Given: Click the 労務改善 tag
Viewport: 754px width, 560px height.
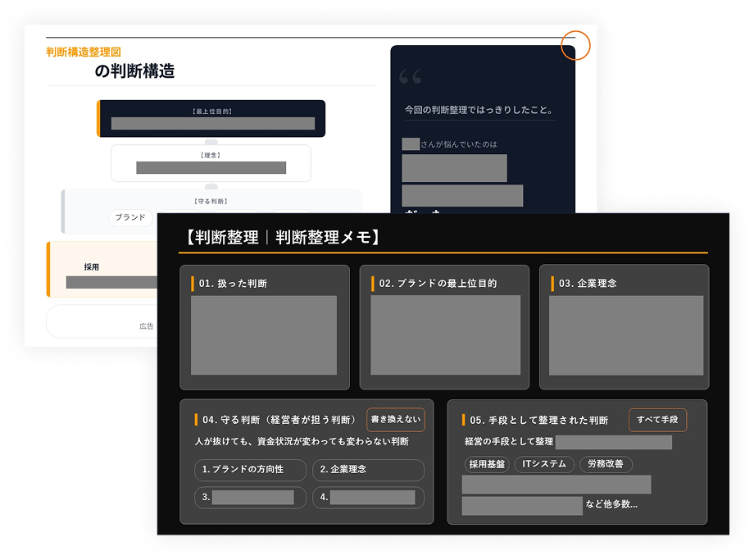Looking at the screenshot, I should click(x=606, y=464).
